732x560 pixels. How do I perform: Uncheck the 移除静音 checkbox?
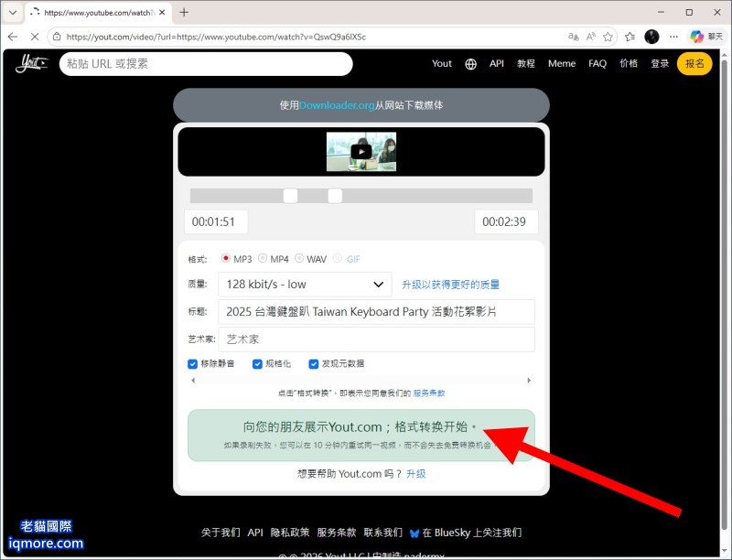(x=192, y=363)
